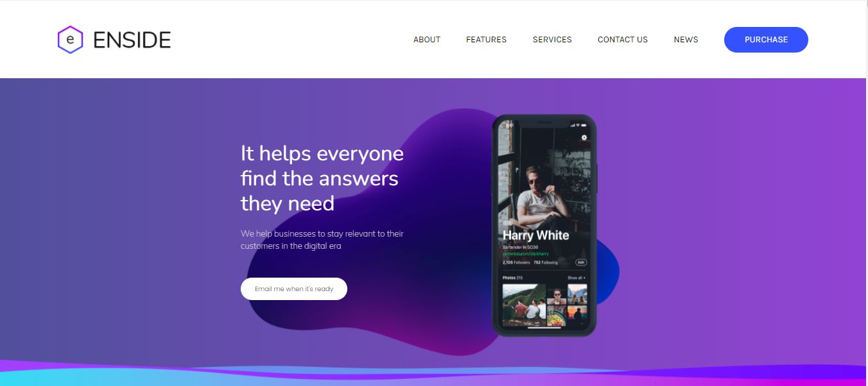
Task: Select the mountain hikers photo thumbnail
Action: coord(524,305)
